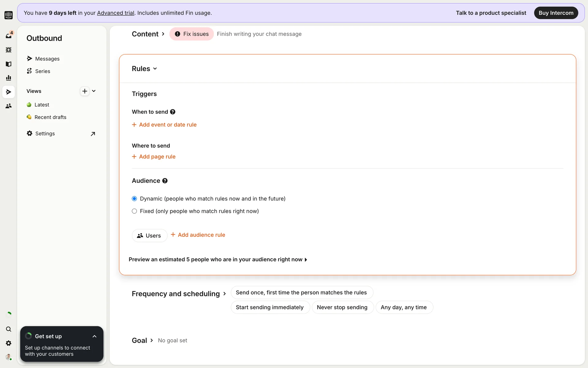This screenshot has width=588, height=368.
Task: Click the search magnifier in sidebar
Action: [x=9, y=329]
